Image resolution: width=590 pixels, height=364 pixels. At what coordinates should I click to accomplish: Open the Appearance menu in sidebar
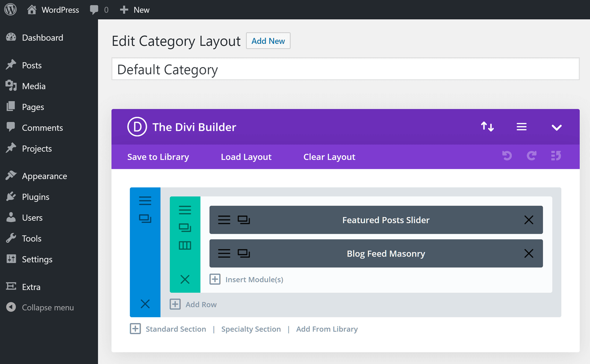44,176
